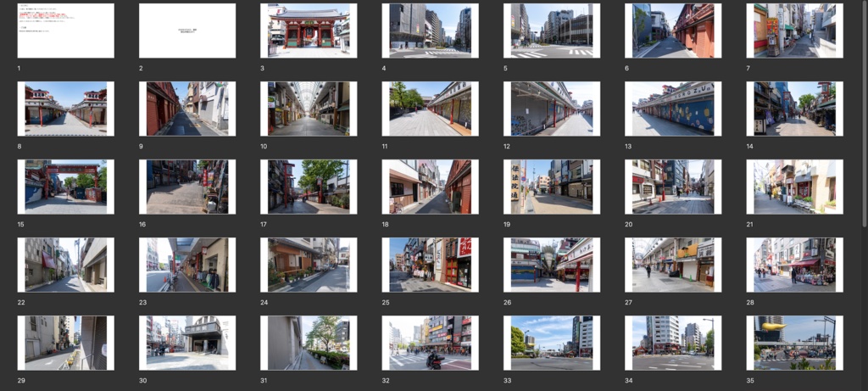The height and width of the screenshot is (391, 868).
Task: Select slide 1 text page thumbnail
Action: (66, 31)
